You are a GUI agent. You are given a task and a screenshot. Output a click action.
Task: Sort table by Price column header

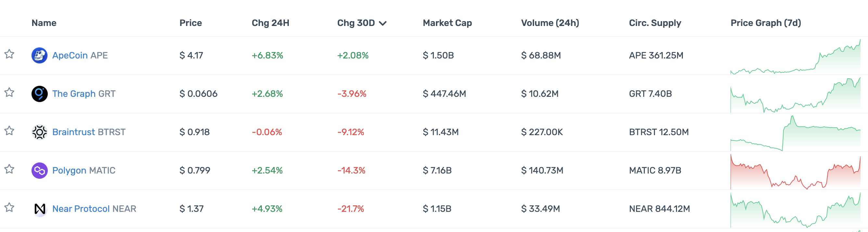coord(190,23)
